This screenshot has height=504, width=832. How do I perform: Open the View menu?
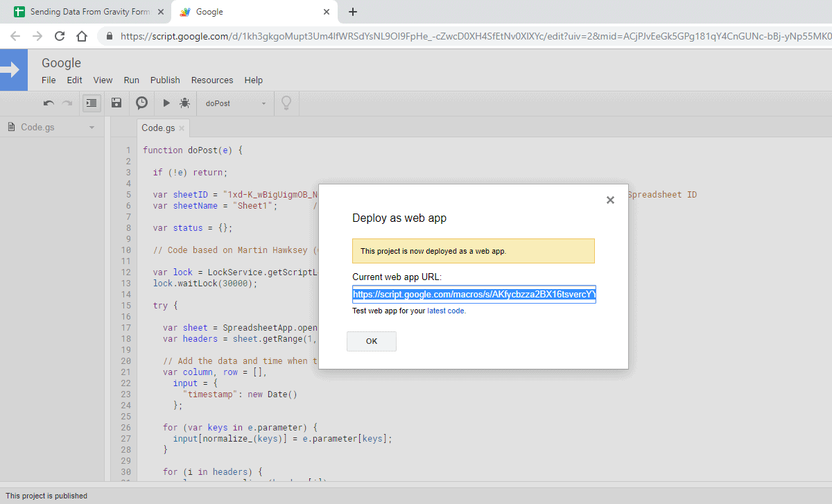pyautogui.click(x=103, y=80)
